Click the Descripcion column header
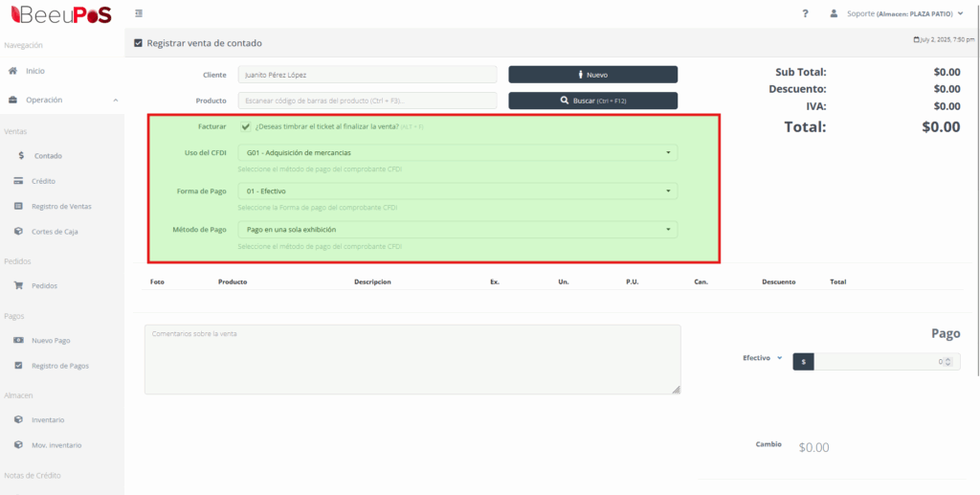980x495 pixels. click(372, 281)
